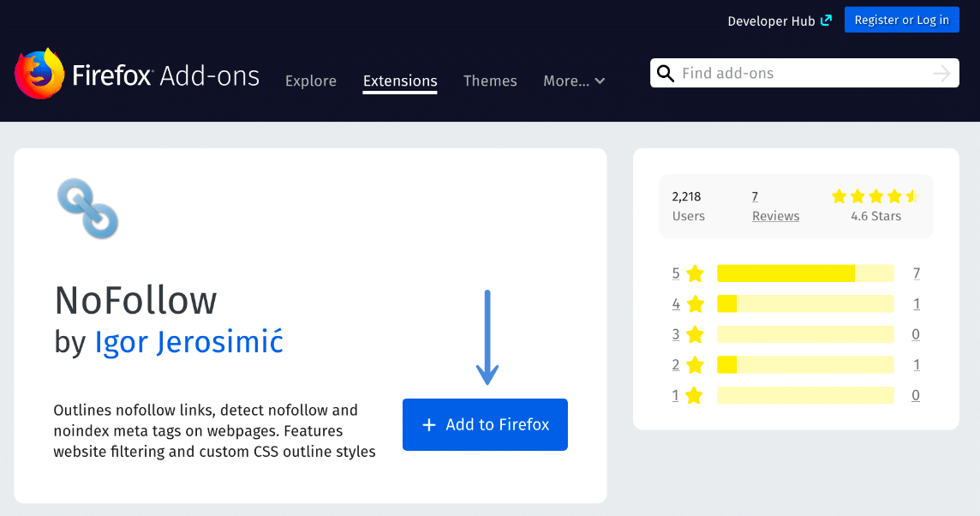Screen dimensions: 980x516
Task: Open the 7 Reviews link
Action: click(775, 207)
